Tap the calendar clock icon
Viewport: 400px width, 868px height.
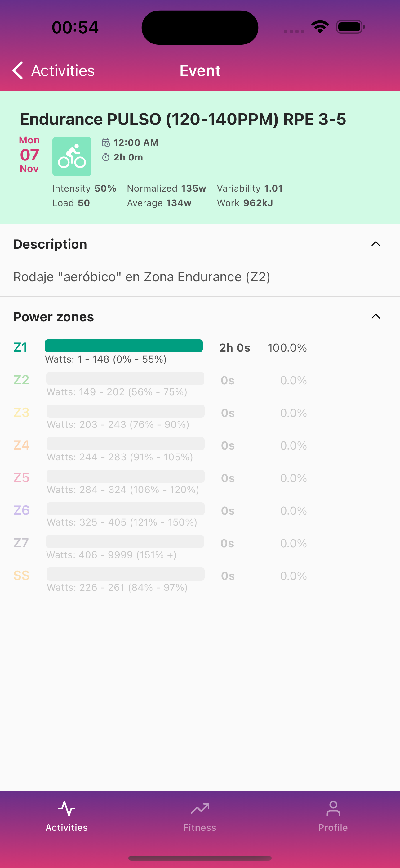pos(106,143)
